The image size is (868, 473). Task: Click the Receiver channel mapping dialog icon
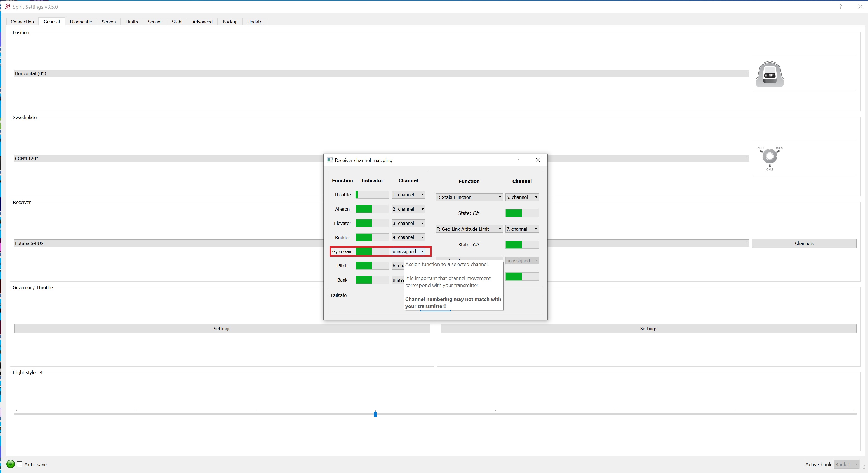[330, 160]
